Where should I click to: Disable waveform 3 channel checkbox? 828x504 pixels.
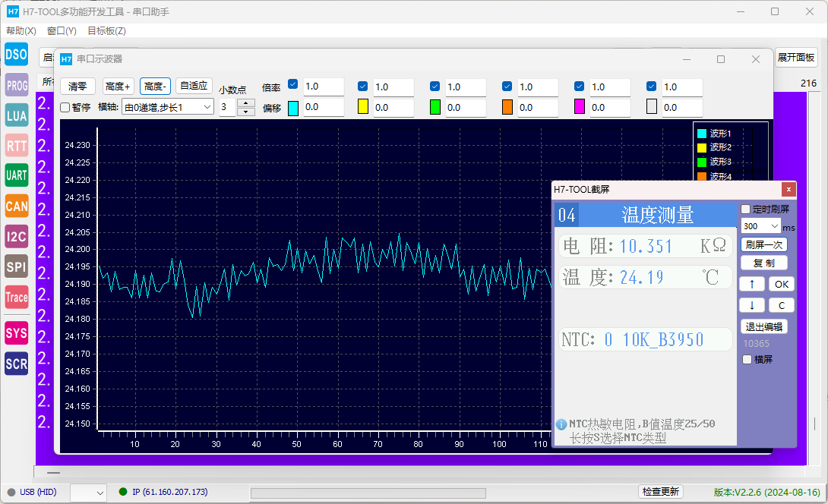(x=435, y=87)
